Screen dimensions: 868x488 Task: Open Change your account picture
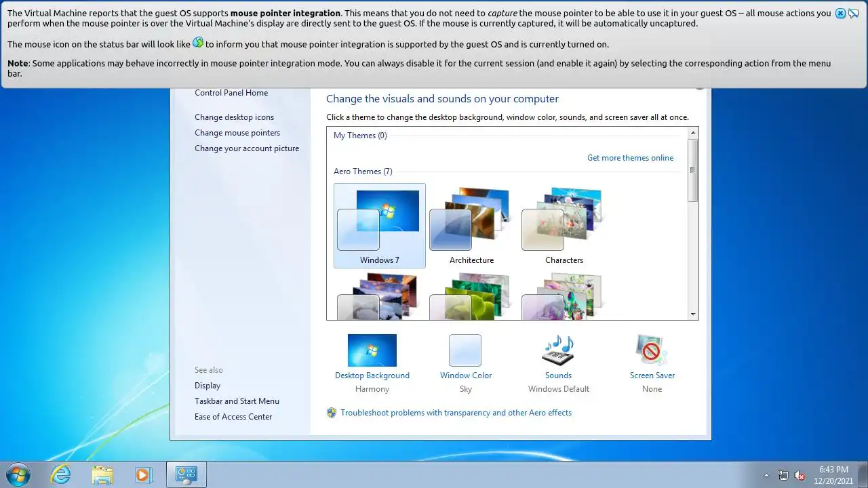(x=247, y=148)
